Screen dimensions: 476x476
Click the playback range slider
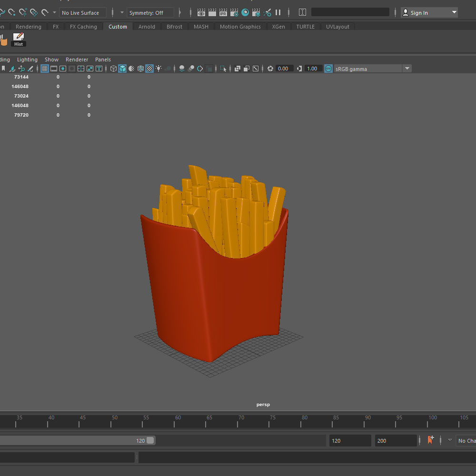(x=71, y=440)
